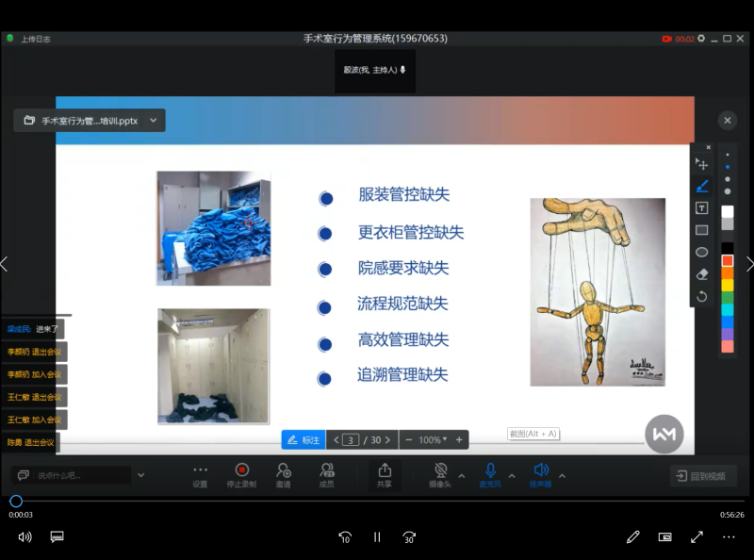Skip back 10 seconds in video
The image size is (754, 560).
[345, 536]
